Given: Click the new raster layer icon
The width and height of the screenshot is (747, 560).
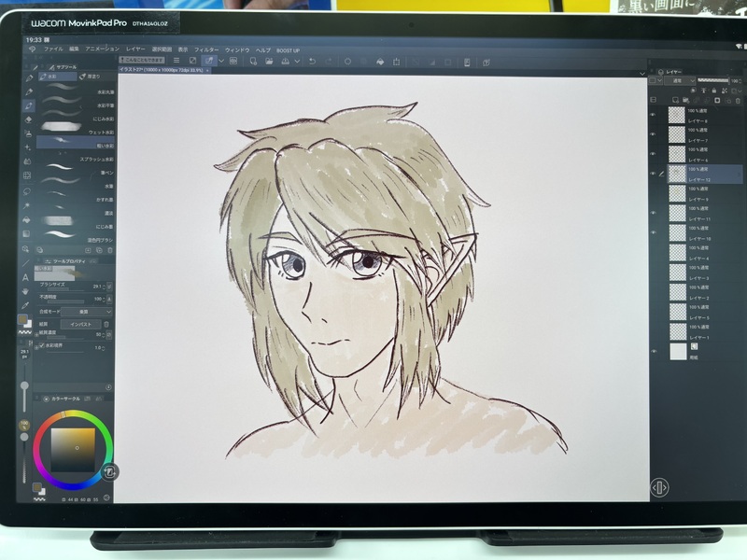Looking at the screenshot, I should pyautogui.click(x=675, y=100).
